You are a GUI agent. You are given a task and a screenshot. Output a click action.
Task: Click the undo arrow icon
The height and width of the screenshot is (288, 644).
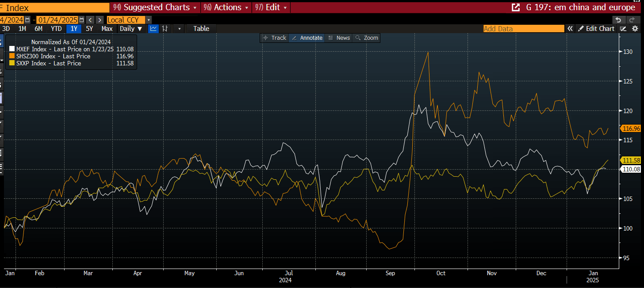coord(618,20)
